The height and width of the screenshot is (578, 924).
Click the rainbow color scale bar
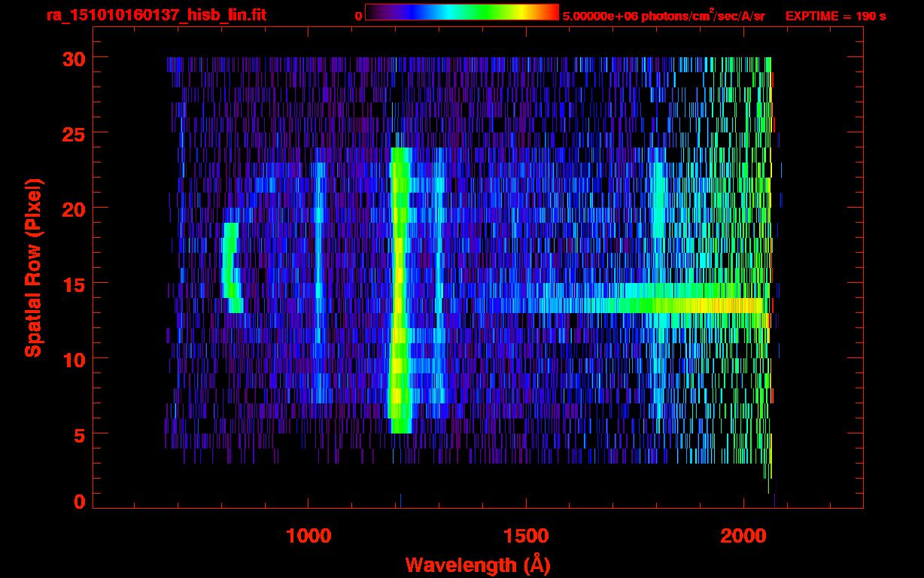462,12
